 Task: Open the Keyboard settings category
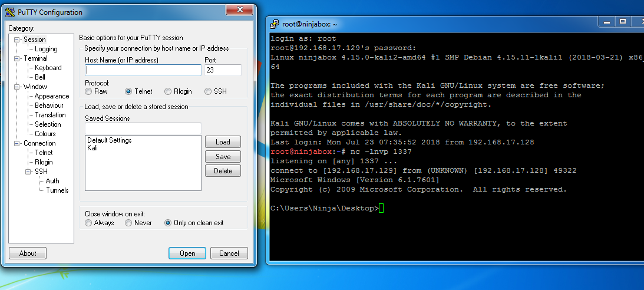click(x=48, y=68)
